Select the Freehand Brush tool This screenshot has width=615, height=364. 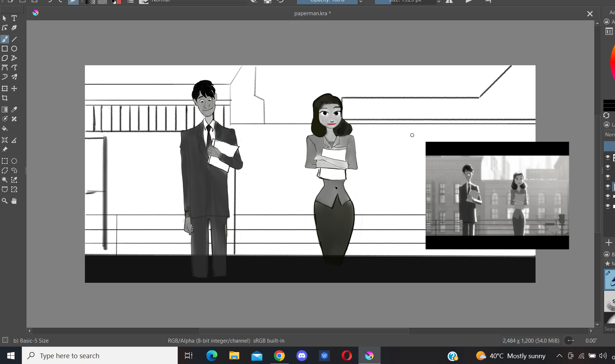[5, 39]
